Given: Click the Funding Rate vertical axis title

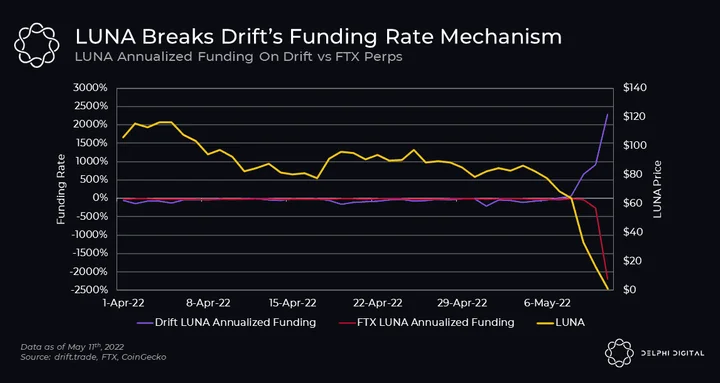Looking at the screenshot, I should point(61,189).
